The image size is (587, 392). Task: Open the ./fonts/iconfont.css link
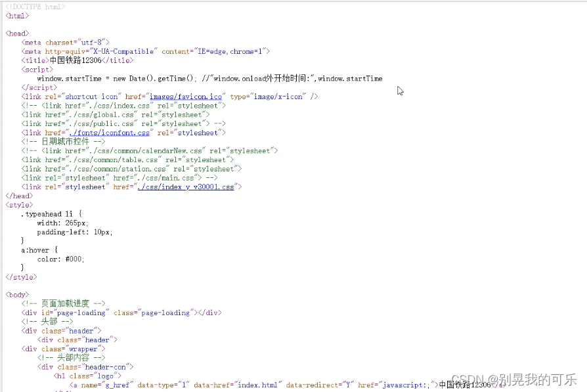click(x=110, y=133)
